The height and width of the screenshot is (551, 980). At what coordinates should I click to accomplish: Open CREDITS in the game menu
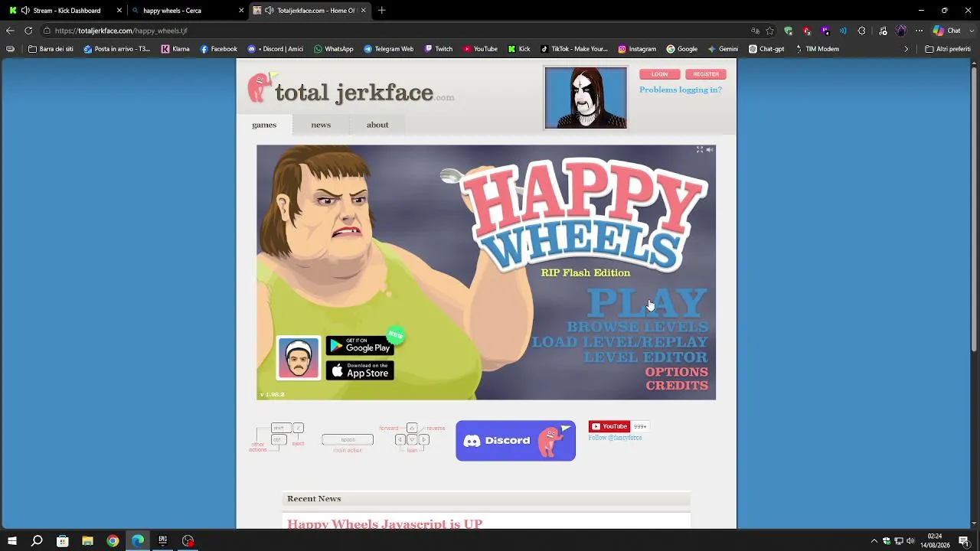click(x=677, y=385)
